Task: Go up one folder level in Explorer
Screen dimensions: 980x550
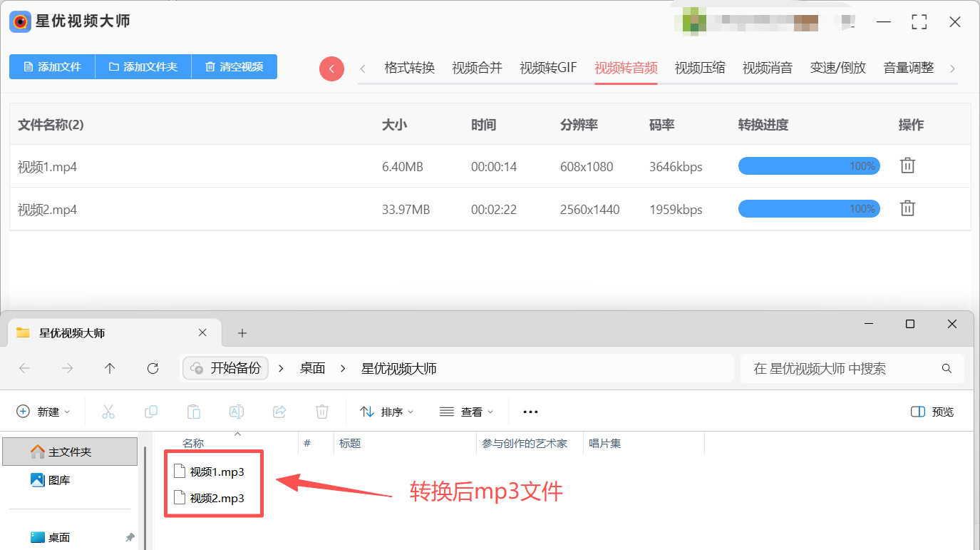Action: (110, 368)
